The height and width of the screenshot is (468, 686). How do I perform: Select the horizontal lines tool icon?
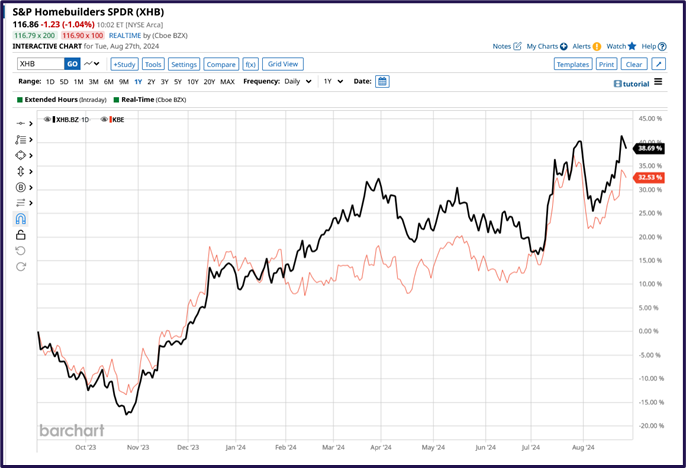click(x=21, y=203)
